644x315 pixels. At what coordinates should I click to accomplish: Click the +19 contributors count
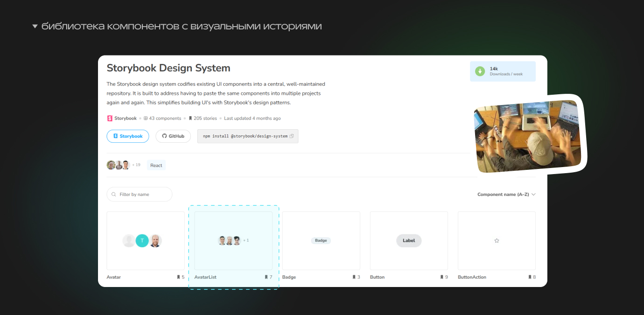[136, 165]
